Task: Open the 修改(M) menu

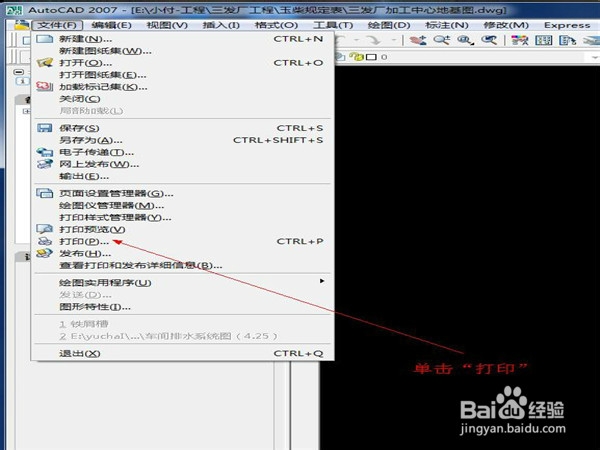Action: (506, 25)
